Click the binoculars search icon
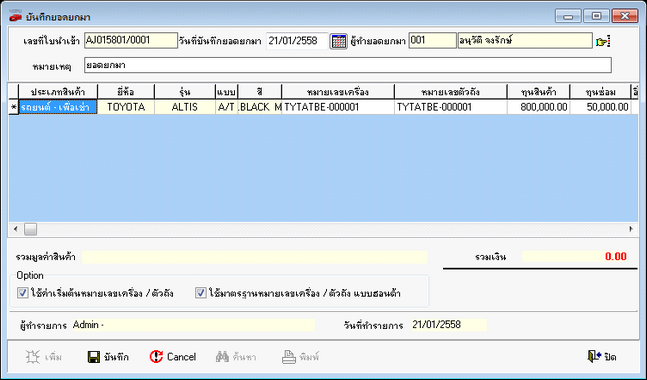Viewport: 647px width, 380px height. coord(222,357)
